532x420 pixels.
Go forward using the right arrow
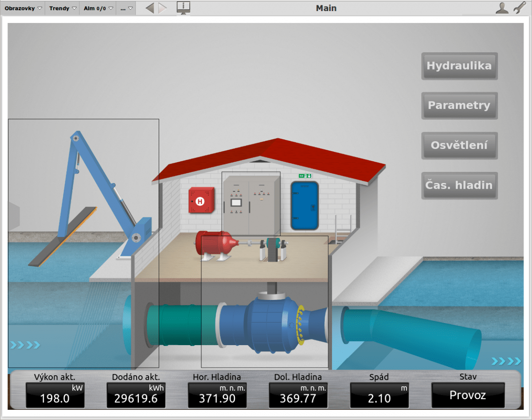point(162,8)
